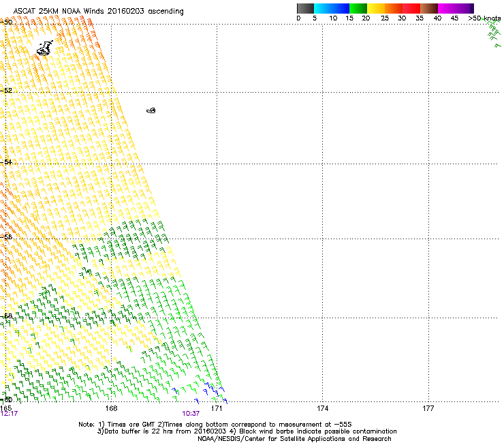Click the longitude label 174

coord(322,408)
